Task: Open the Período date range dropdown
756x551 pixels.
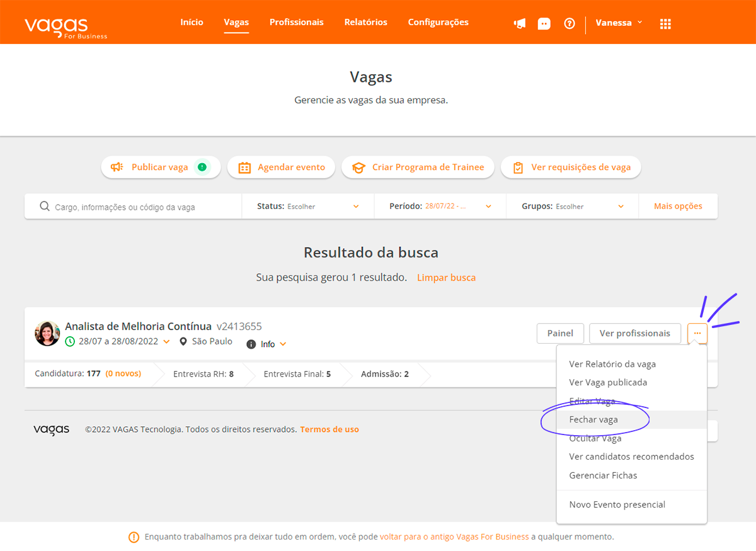Action: (440, 206)
